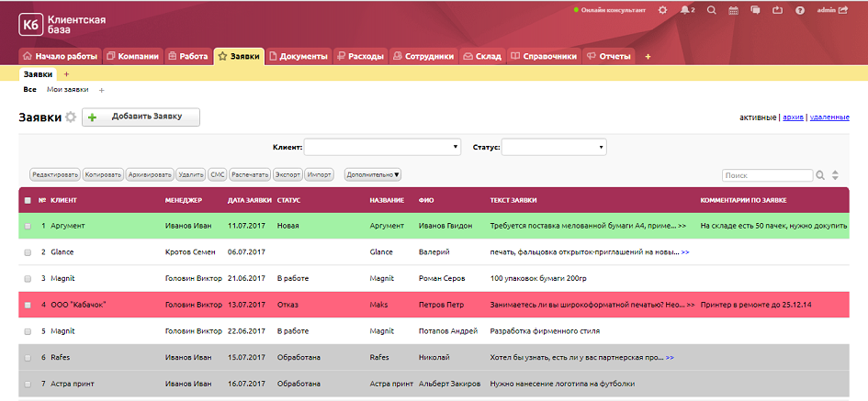Click the search magnifier in the header
The width and height of the screenshot is (868, 401).
[711, 10]
